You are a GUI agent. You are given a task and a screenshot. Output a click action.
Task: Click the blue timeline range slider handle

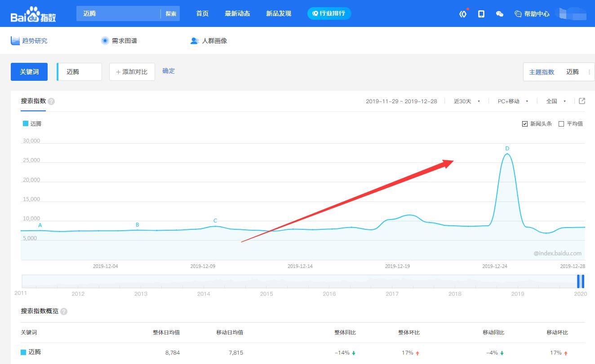(581, 281)
